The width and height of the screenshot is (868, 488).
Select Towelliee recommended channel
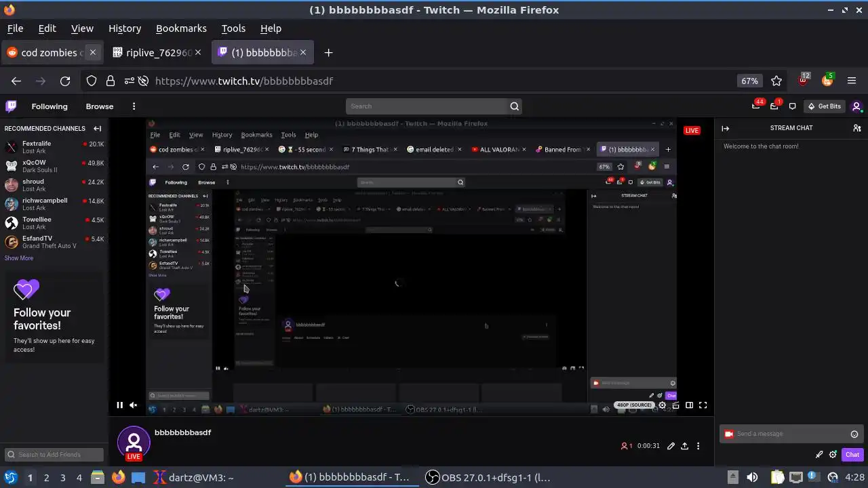(54, 223)
